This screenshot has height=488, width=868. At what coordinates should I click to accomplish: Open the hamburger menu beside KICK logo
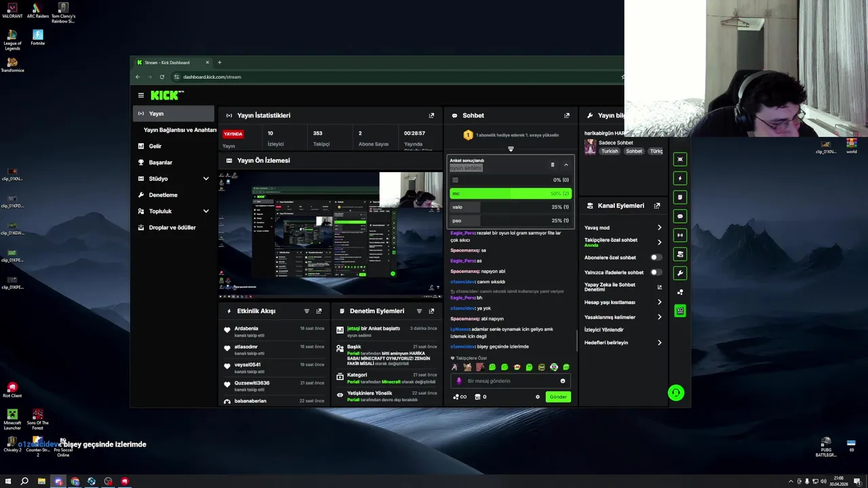coord(140,96)
